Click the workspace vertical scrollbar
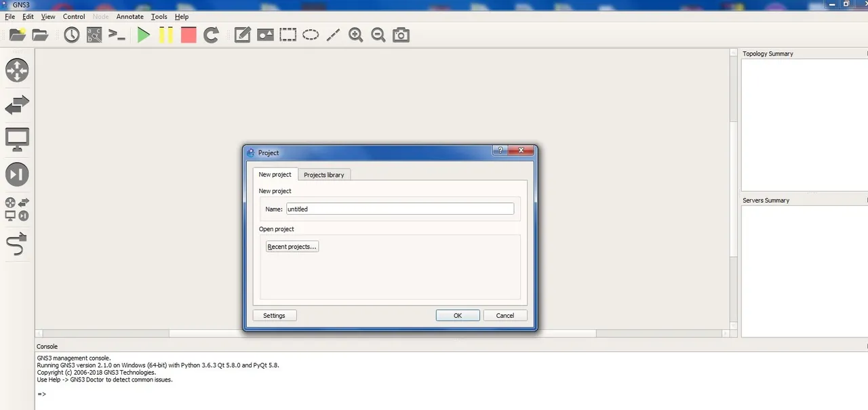The image size is (868, 410). click(733, 190)
